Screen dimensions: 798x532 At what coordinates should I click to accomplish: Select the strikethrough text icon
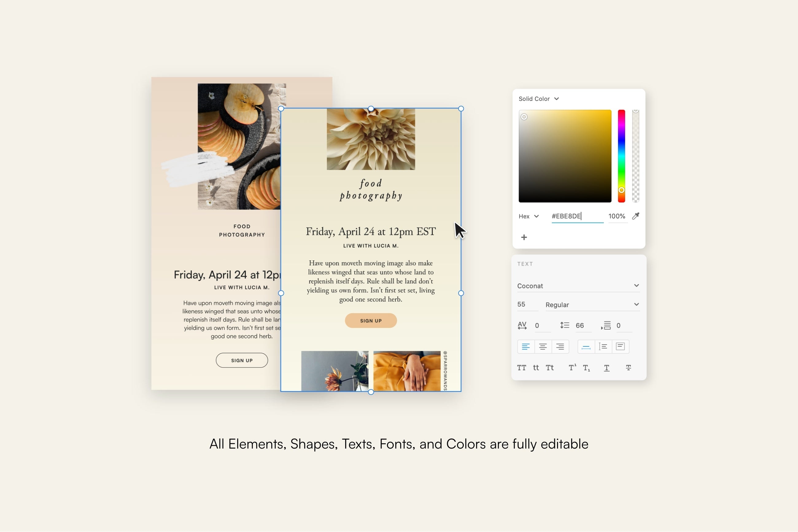coord(628,367)
